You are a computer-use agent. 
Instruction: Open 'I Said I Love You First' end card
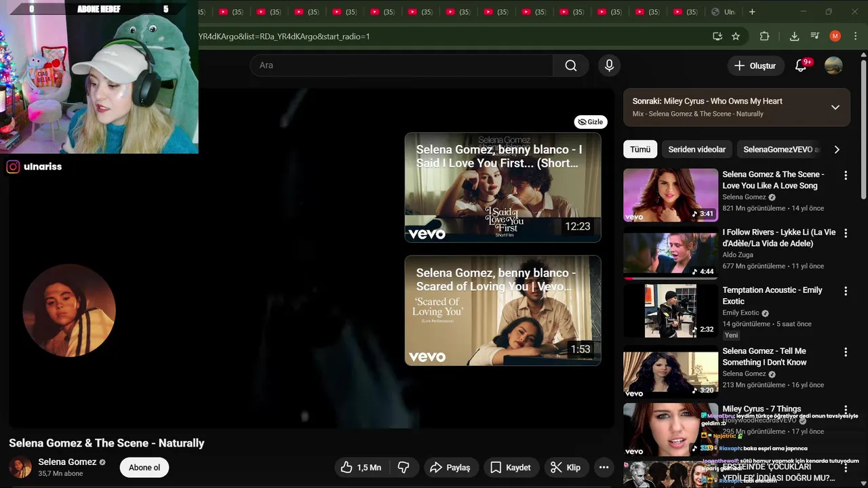(x=502, y=187)
